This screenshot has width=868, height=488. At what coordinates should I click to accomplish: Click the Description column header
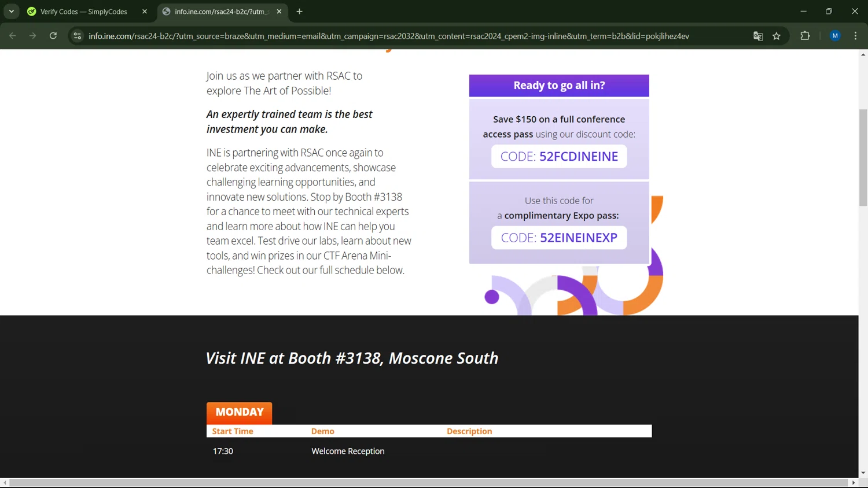pyautogui.click(x=469, y=431)
